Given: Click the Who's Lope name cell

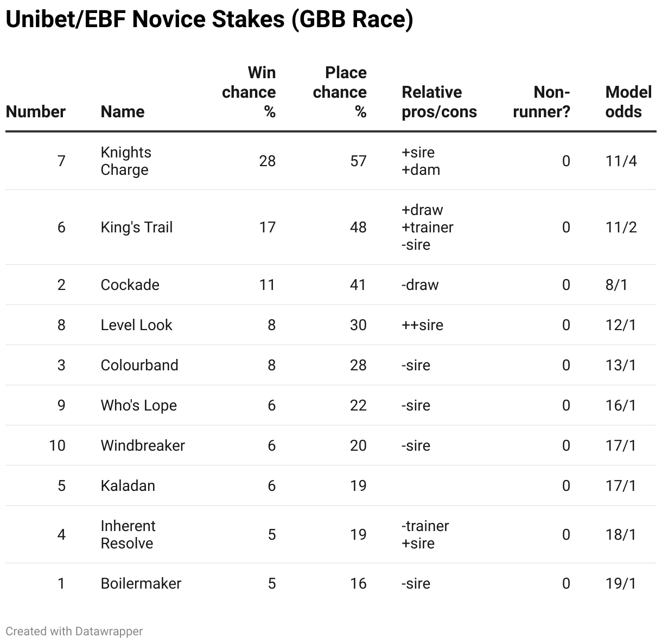Looking at the screenshot, I should coord(139,406).
